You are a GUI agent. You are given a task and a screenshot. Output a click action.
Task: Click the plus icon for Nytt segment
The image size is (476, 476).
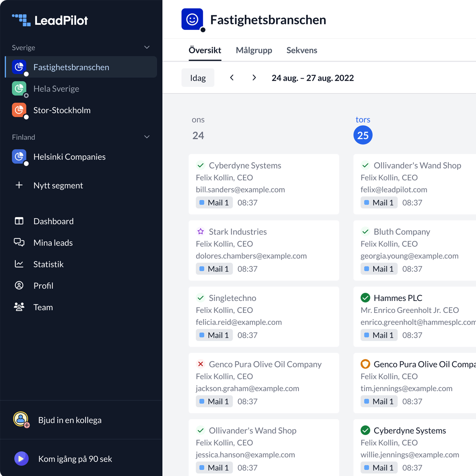click(x=19, y=185)
